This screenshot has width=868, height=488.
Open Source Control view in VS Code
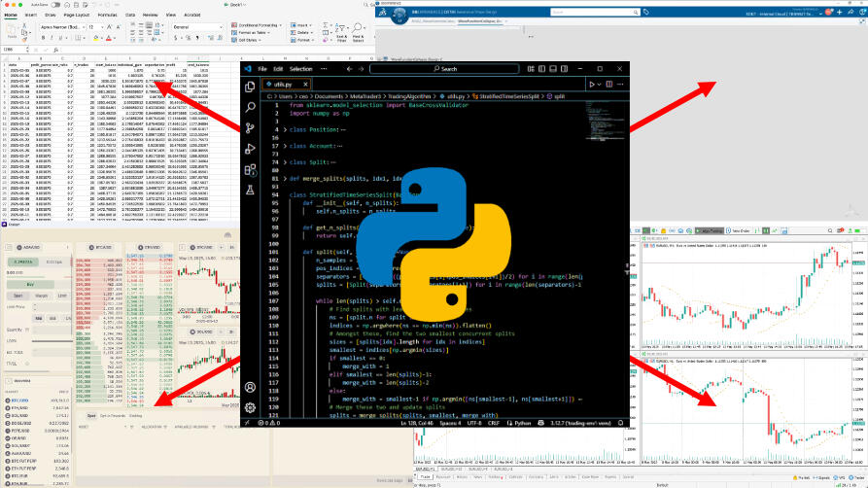click(250, 128)
